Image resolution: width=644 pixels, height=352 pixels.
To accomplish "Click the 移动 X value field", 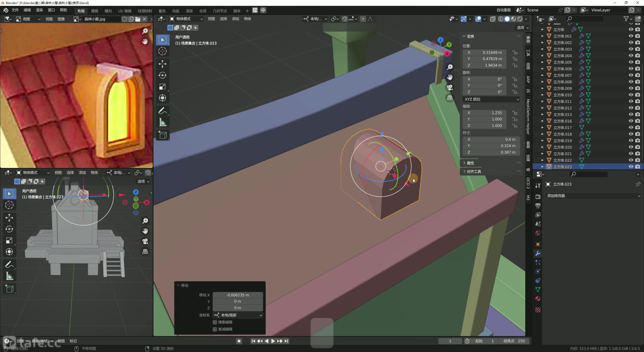I will coord(238,295).
